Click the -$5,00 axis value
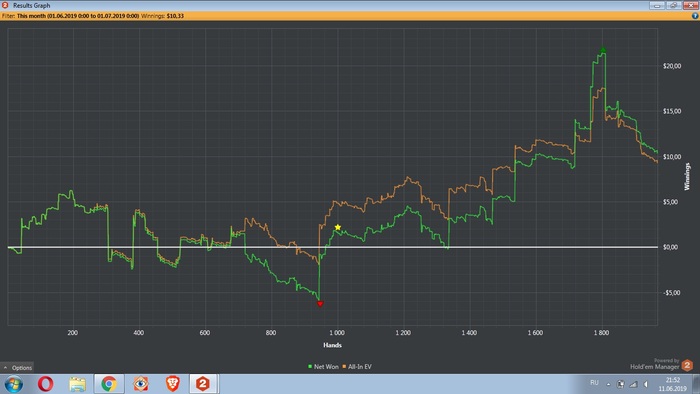The height and width of the screenshot is (394, 700). pyautogui.click(x=671, y=293)
